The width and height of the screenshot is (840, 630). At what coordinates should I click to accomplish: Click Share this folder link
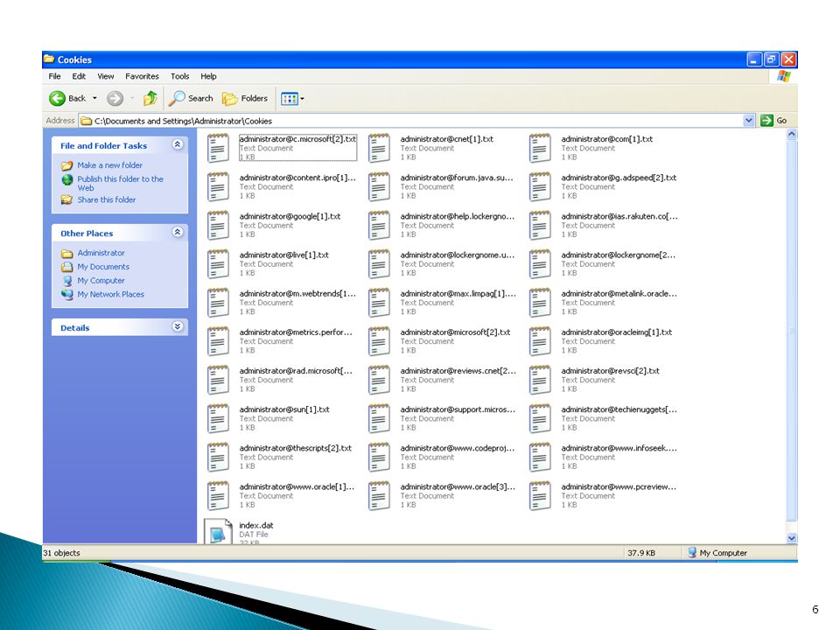(107, 199)
